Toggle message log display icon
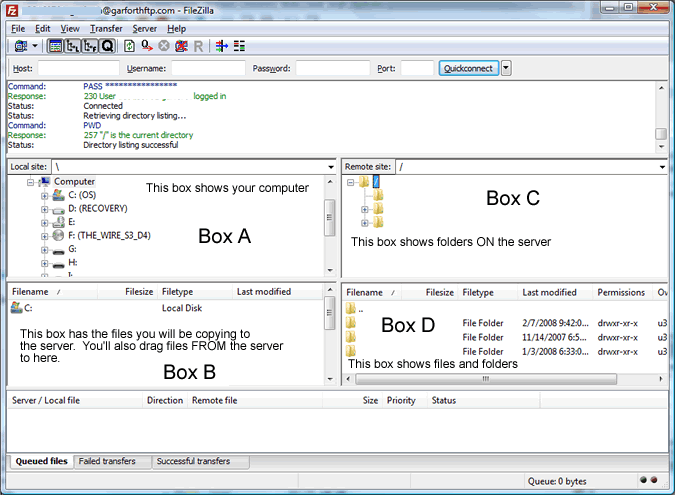 pyautogui.click(x=55, y=46)
